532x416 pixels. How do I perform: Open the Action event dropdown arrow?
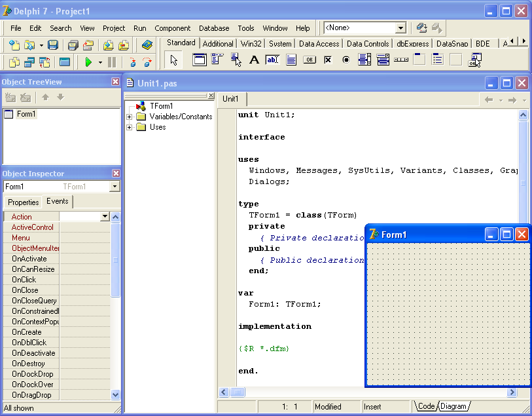pyautogui.click(x=105, y=217)
